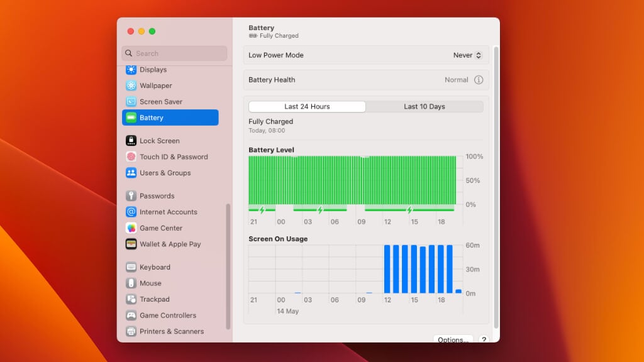
Task: Click the 100% battery axis label
Action: (x=474, y=156)
